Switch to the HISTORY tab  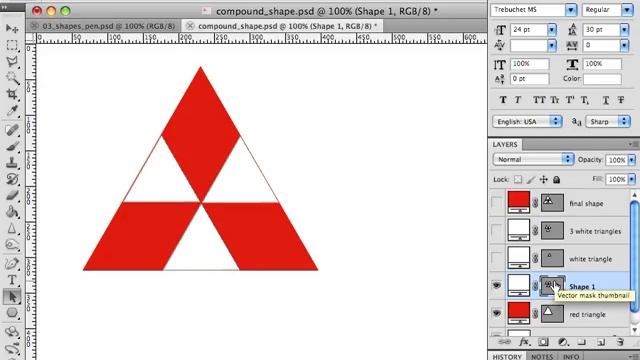click(x=507, y=356)
